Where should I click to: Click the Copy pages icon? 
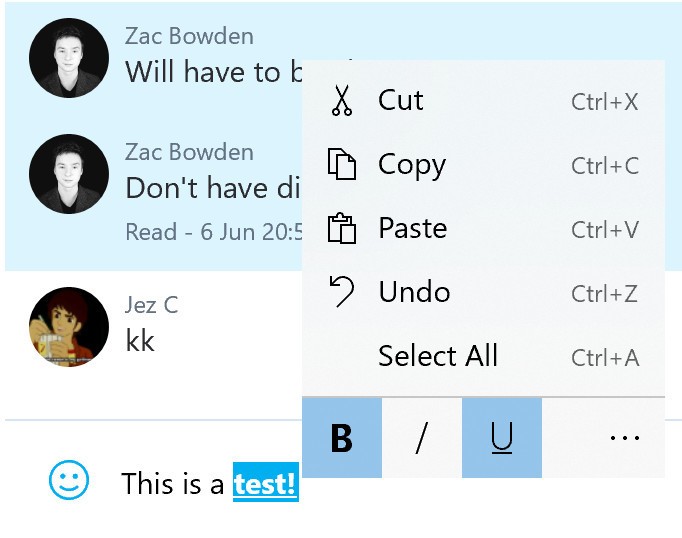[x=341, y=164]
